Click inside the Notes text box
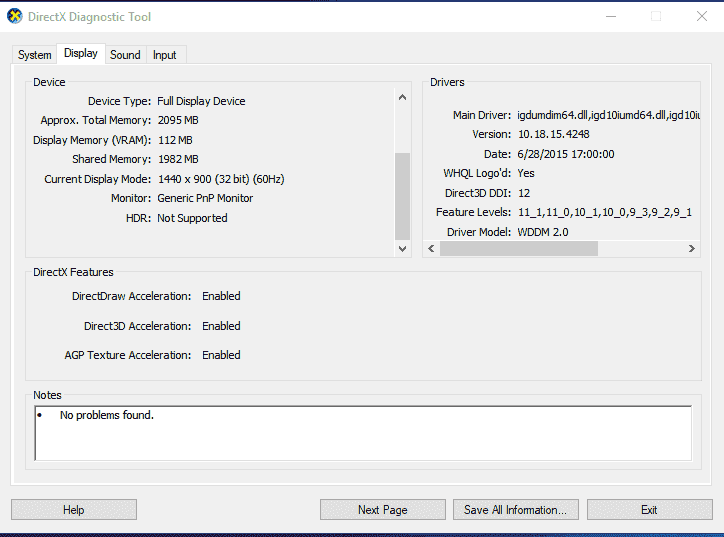The image size is (724, 537). [363, 433]
